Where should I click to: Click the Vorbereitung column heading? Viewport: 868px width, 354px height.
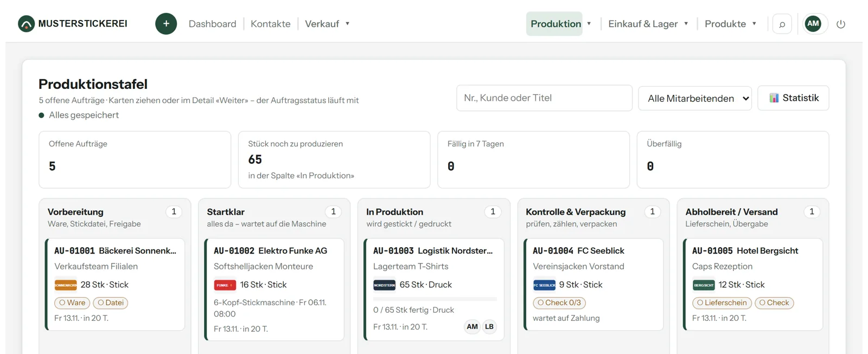pyautogui.click(x=75, y=212)
